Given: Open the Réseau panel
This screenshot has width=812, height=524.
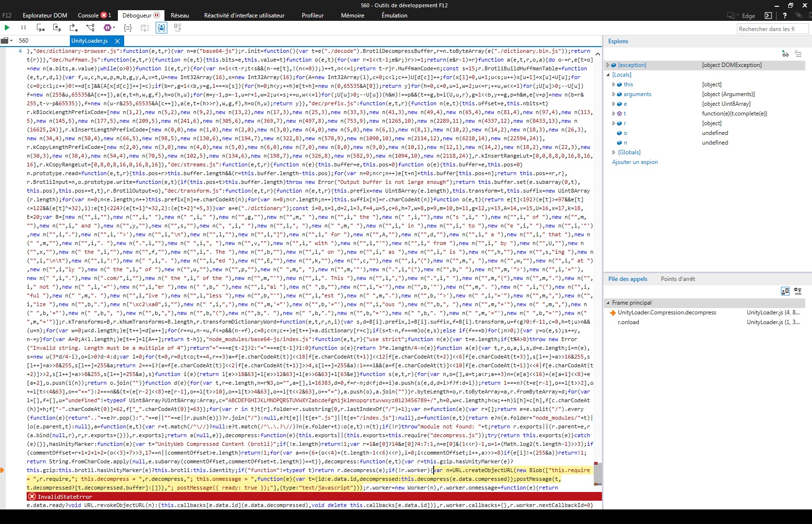Looking at the screenshot, I should coord(179,15).
